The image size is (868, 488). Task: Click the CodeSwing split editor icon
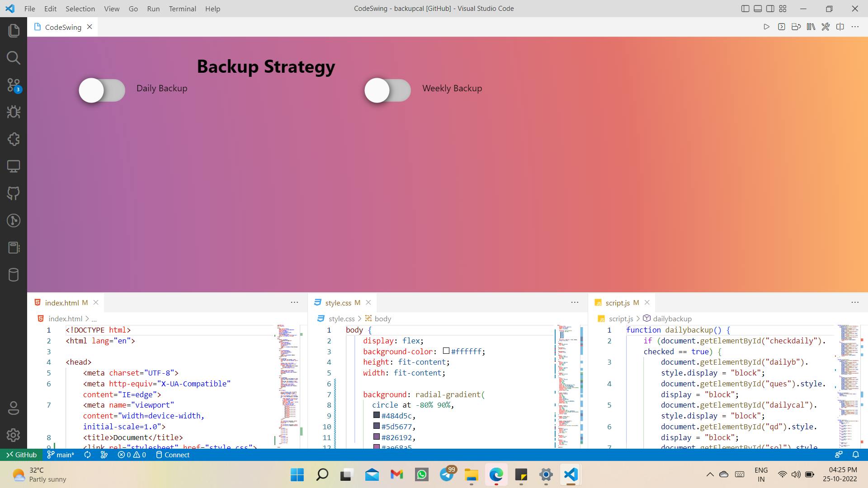tap(840, 27)
